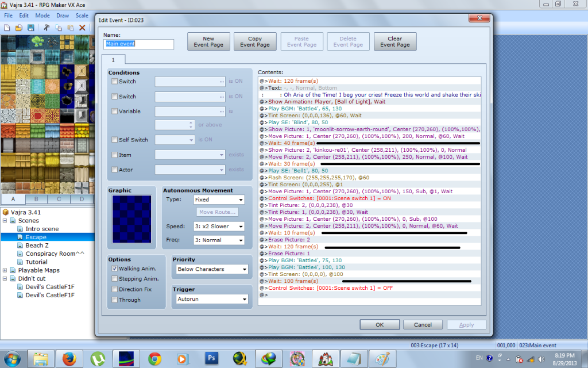Switch to Photoshop on the taskbar
588x368 pixels.
(211, 359)
